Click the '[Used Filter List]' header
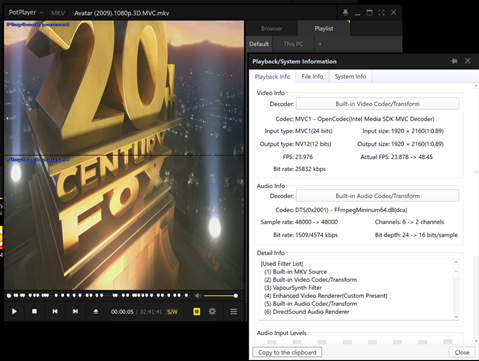 click(282, 264)
